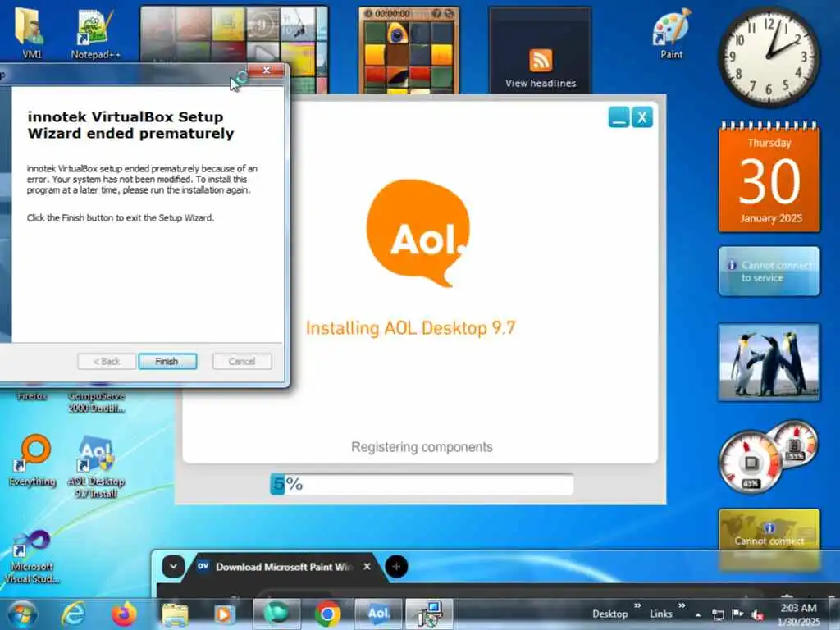Image resolution: width=840 pixels, height=630 pixels.
Task: Click the disabled Back button in setup wizard
Action: [x=106, y=361]
